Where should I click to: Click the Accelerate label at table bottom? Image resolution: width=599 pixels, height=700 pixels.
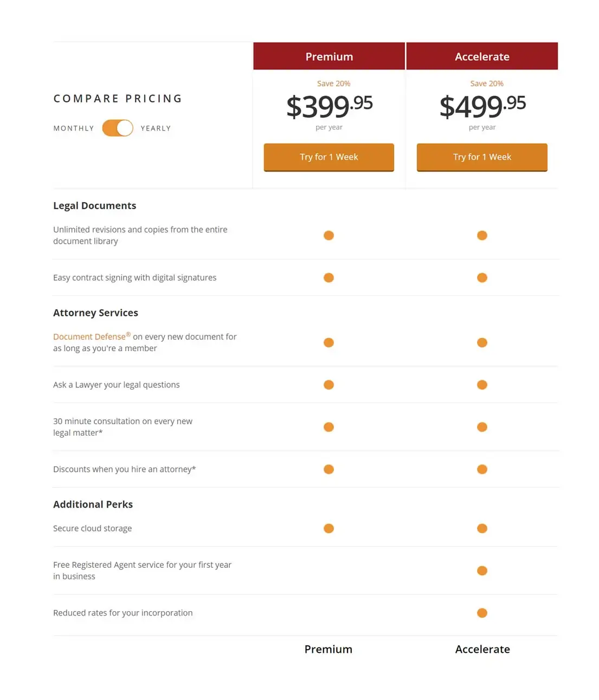[482, 649]
